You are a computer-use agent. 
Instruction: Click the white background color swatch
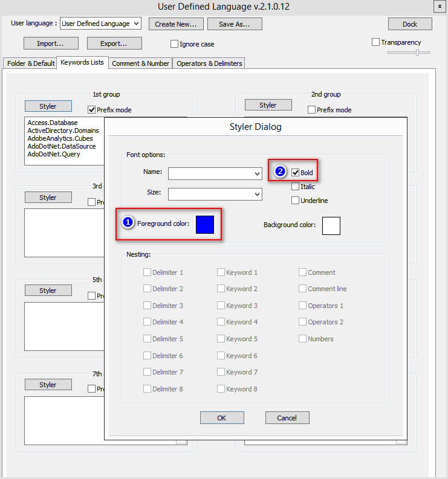331,225
